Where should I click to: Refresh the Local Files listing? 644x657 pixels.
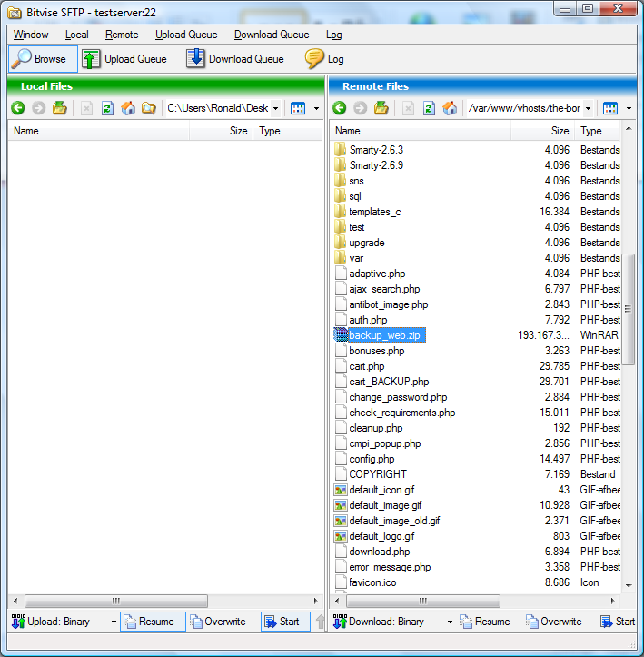pos(107,108)
